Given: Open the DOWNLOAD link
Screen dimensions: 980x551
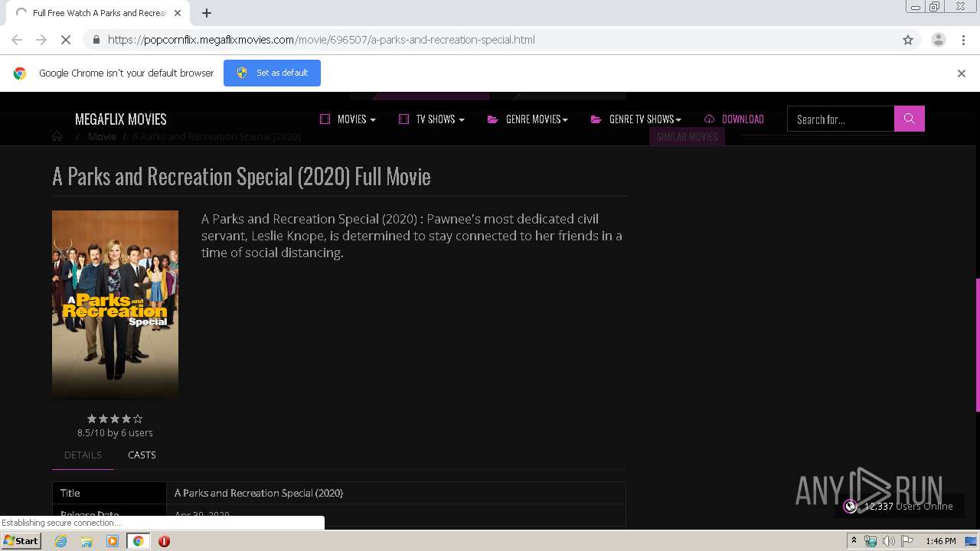Looking at the screenshot, I should point(734,119).
